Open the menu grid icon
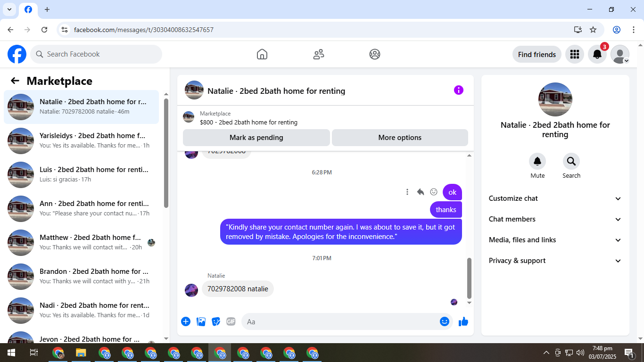This screenshot has height=362, width=644. click(574, 54)
